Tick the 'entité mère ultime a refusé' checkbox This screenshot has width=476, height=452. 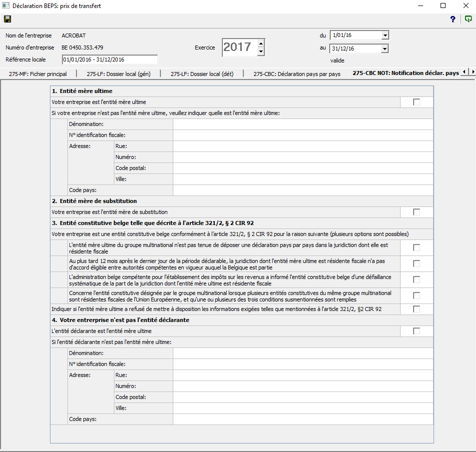click(x=417, y=309)
